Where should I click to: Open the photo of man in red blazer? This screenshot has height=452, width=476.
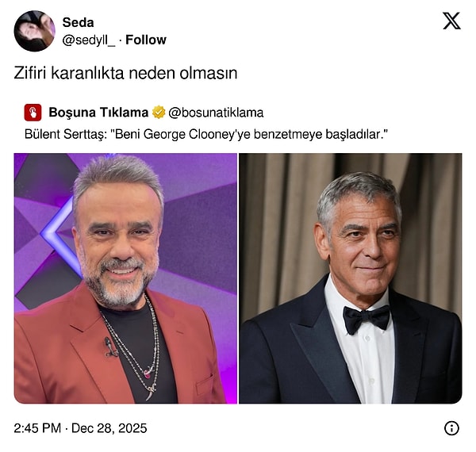coord(125,278)
